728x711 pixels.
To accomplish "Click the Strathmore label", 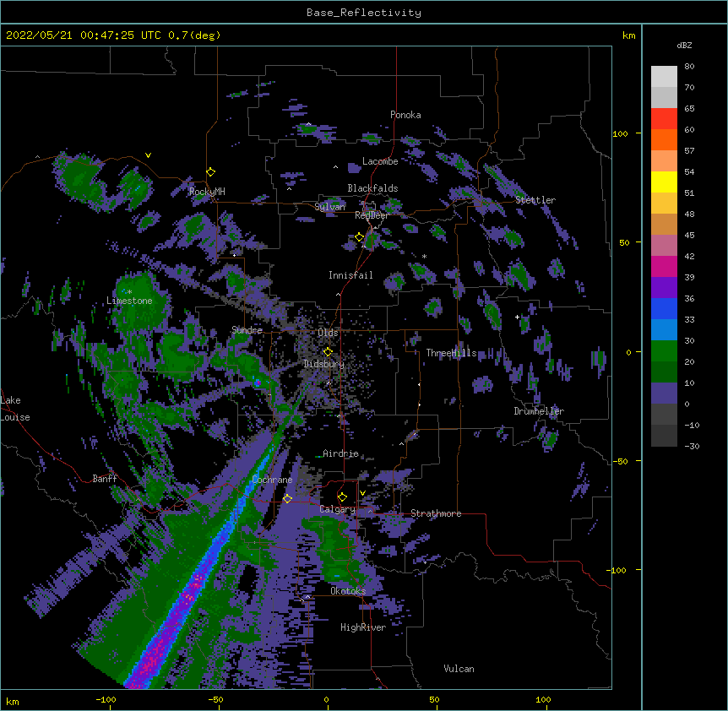I will click(436, 513).
